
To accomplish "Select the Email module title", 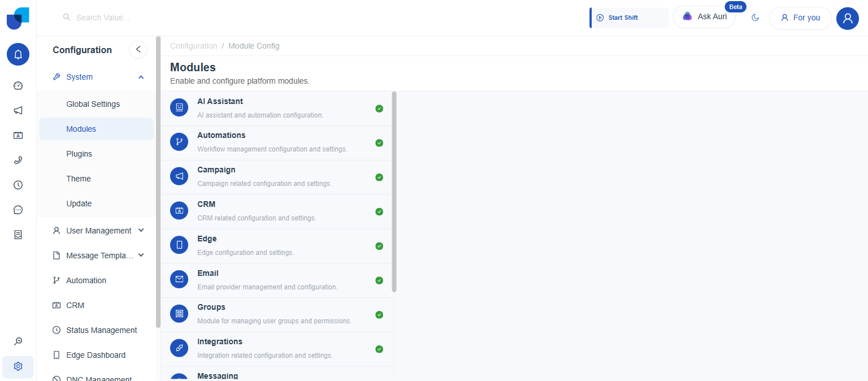I will pyautogui.click(x=208, y=273).
